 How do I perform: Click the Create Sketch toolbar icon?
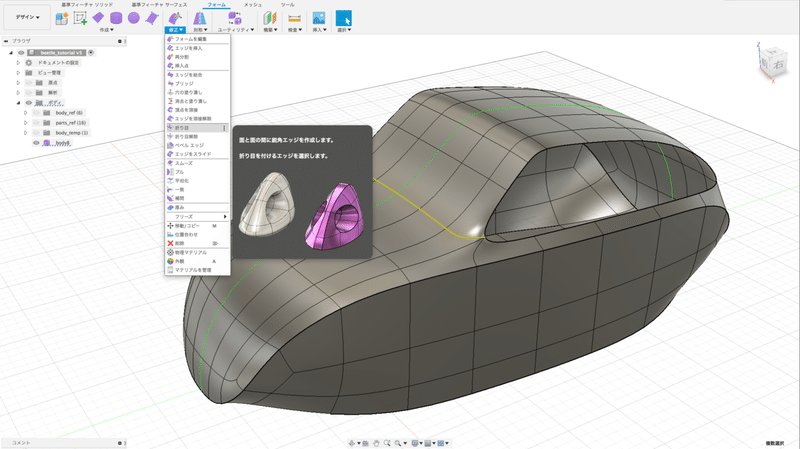click(80, 18)
